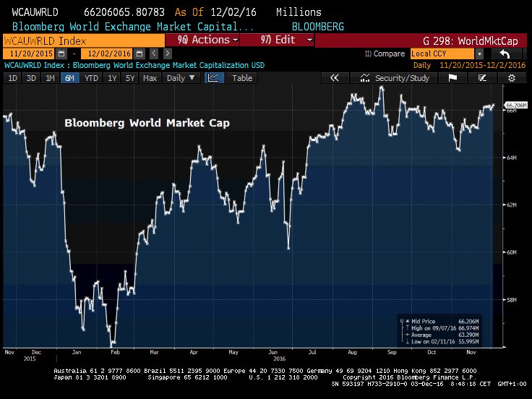Select the 5Y time range

click(x=130, y=78)
